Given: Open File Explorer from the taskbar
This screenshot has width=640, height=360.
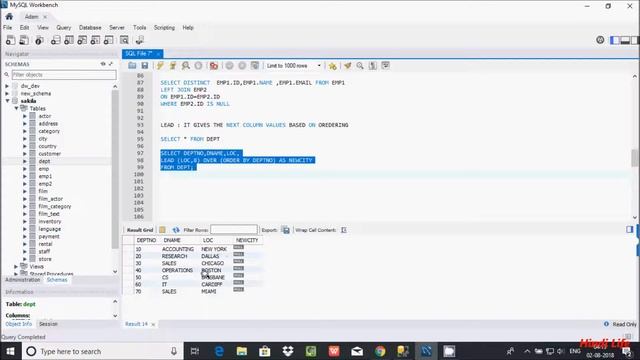Looking at the screenshot, I should tap(242, 351).
